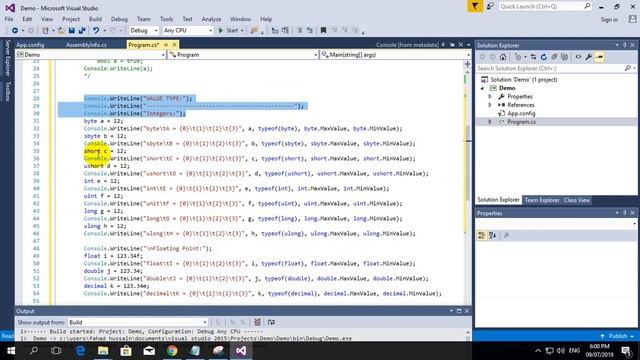640x360 pixels.
Task: Click the Open File folder icon
Action: pos(61,31)
